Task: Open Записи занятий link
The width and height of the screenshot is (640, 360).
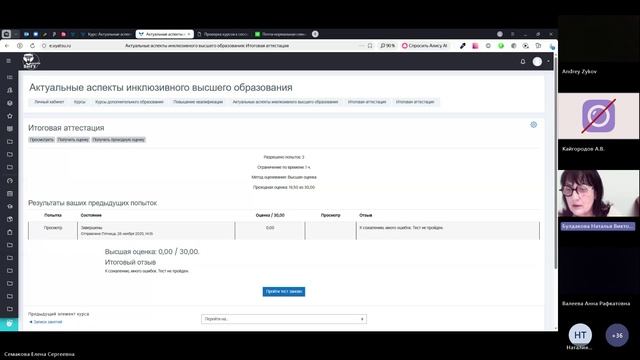Action: click(46, 322)
